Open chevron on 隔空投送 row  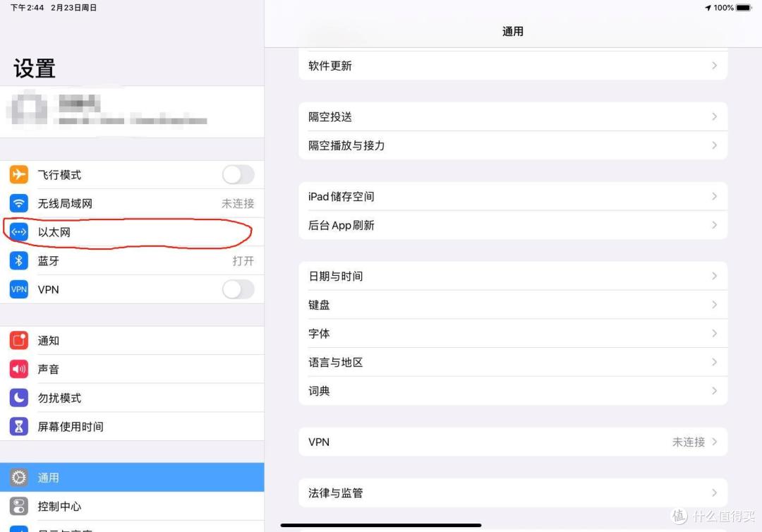pyautogui.click(x=714, y=116)
